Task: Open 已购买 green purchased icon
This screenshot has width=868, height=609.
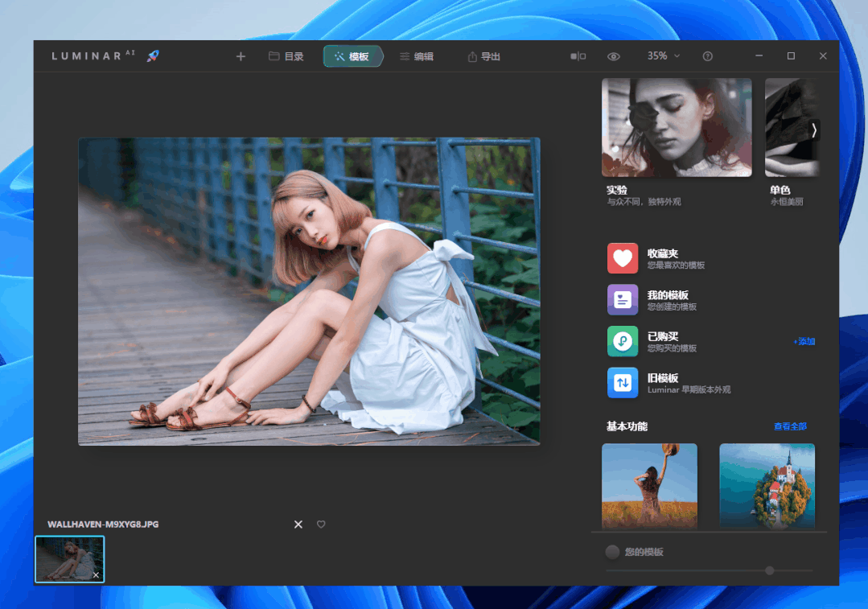Action: 622,341
